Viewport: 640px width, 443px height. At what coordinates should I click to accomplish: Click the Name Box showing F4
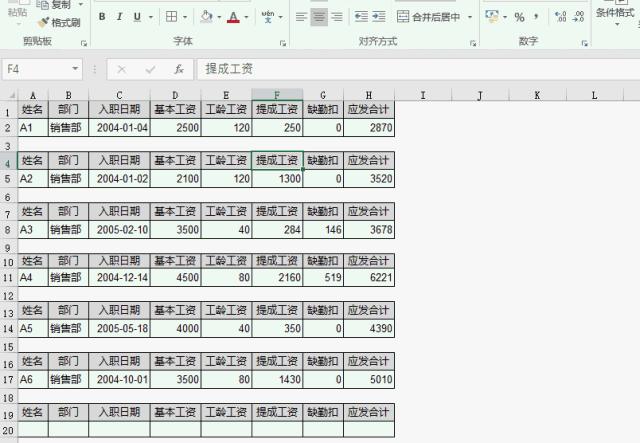37,69
